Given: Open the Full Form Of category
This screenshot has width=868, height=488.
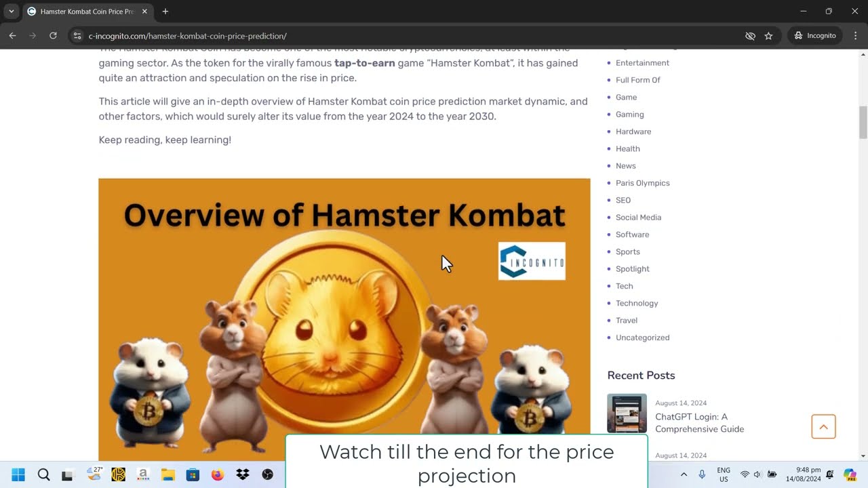Looking at the screenshot, I should point(637,80).
